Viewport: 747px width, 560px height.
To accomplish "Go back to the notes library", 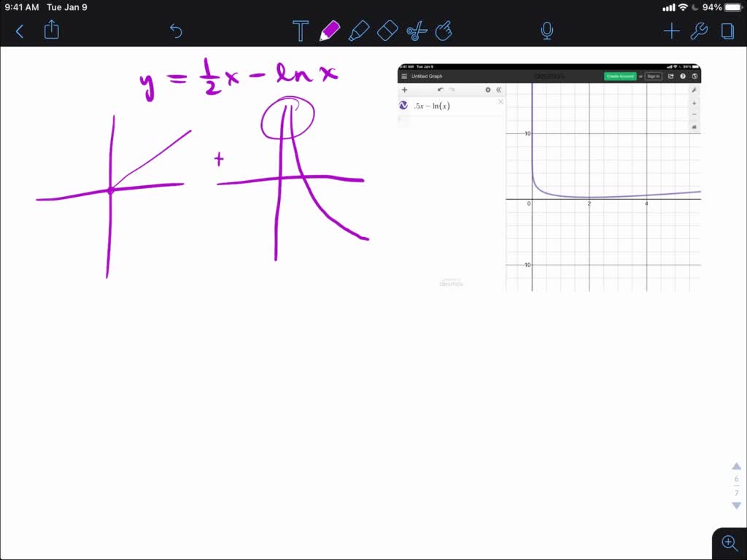I will coord(20,31).
